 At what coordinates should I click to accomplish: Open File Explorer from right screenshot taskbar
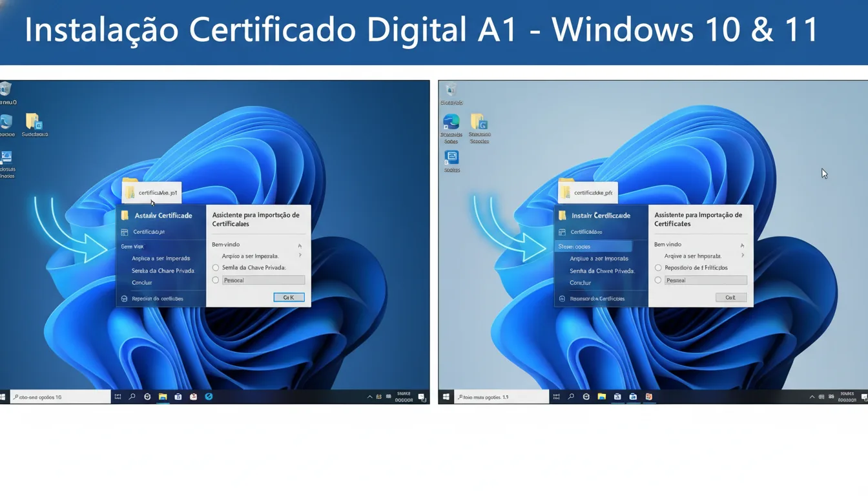601,397
